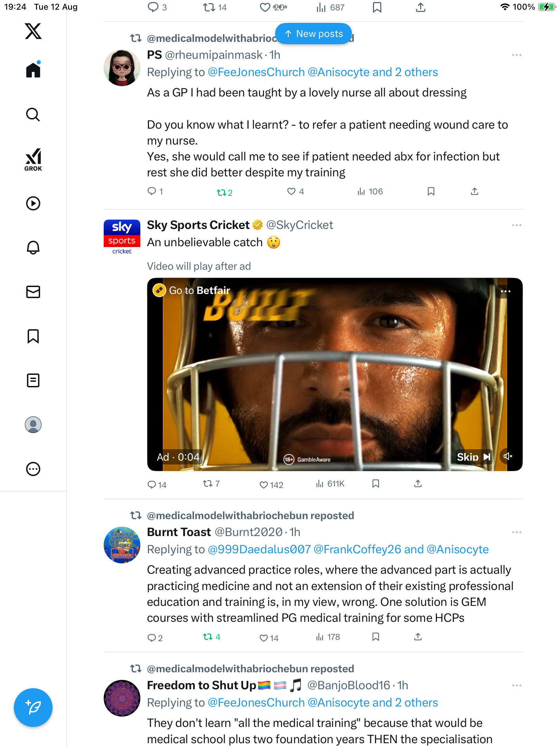Share the Burnt Toast post
This screenshot has width=560, height=747.
[x=418, y=637]
